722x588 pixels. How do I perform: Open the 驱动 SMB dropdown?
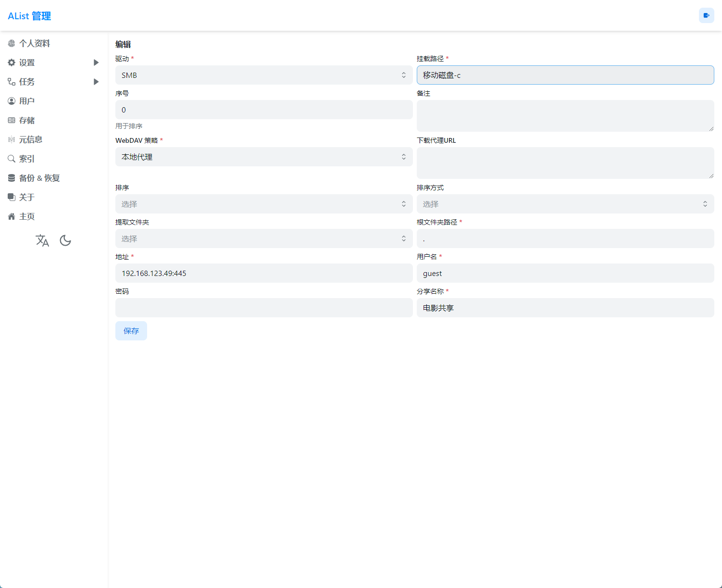pyautogui.click(x=264, y=75)
